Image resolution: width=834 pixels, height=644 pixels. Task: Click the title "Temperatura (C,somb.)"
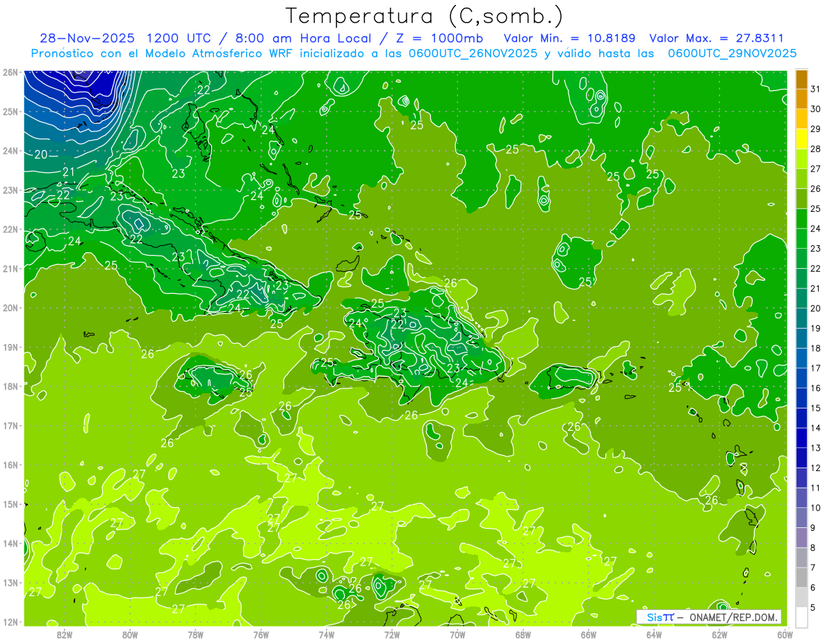(x=425, y=17)
